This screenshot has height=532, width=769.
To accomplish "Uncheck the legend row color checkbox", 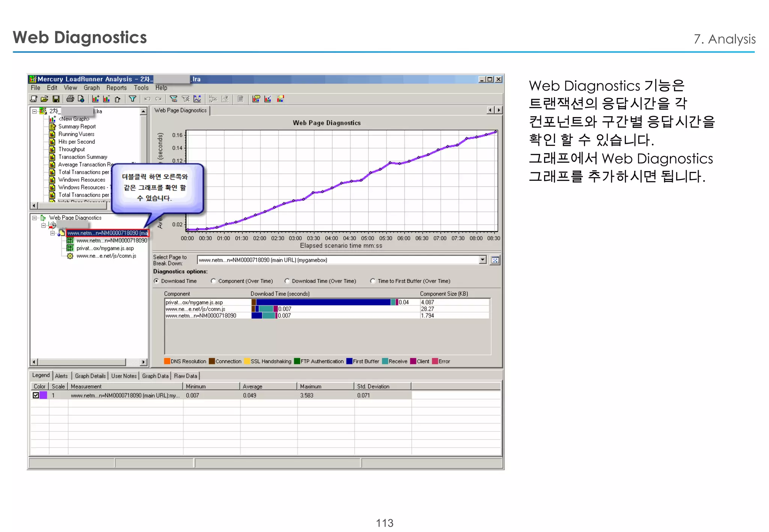I will coord(36,395).
